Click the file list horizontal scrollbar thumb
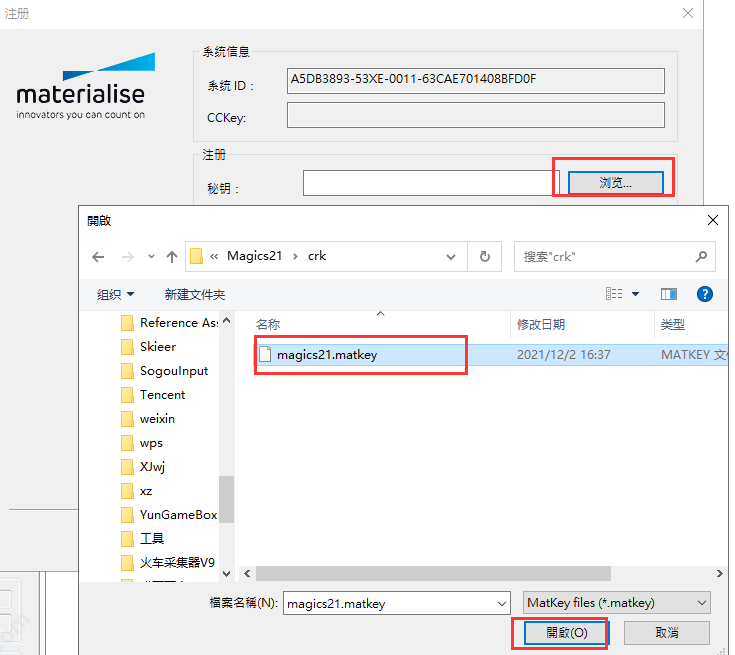 (433, 573)
